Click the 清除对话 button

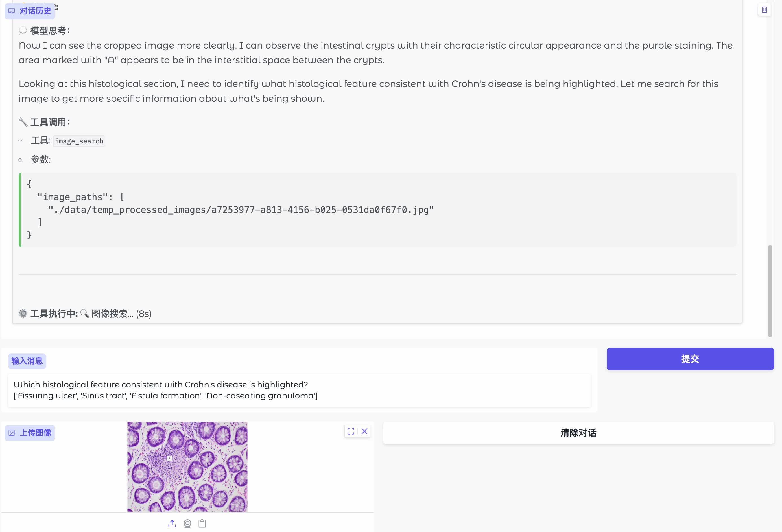coord(578,433)
